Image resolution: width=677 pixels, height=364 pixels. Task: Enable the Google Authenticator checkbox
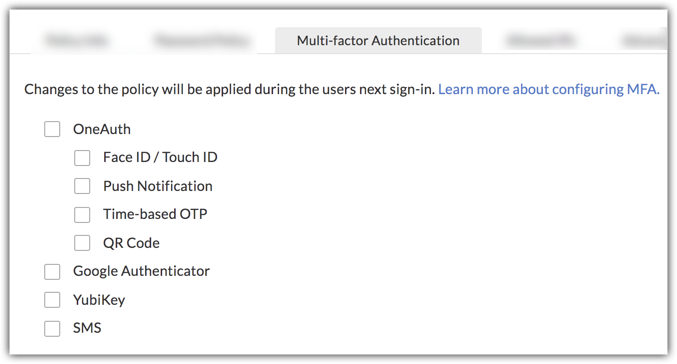point(52,272)
